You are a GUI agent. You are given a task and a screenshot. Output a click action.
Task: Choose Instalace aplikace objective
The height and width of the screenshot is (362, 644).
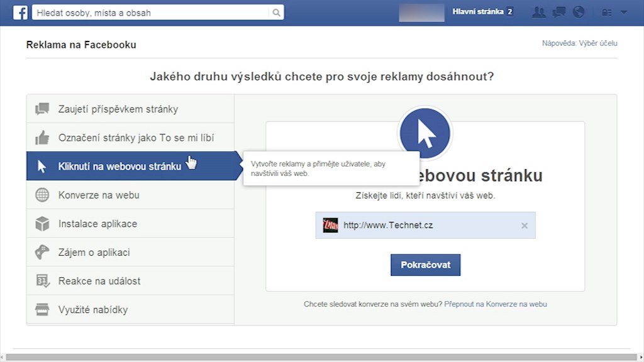[x=97, y=224]
